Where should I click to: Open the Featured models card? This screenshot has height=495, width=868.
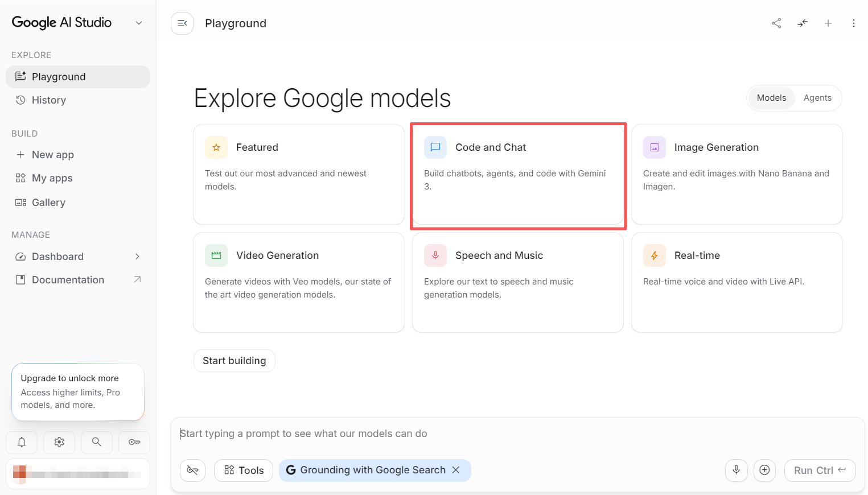299,174
